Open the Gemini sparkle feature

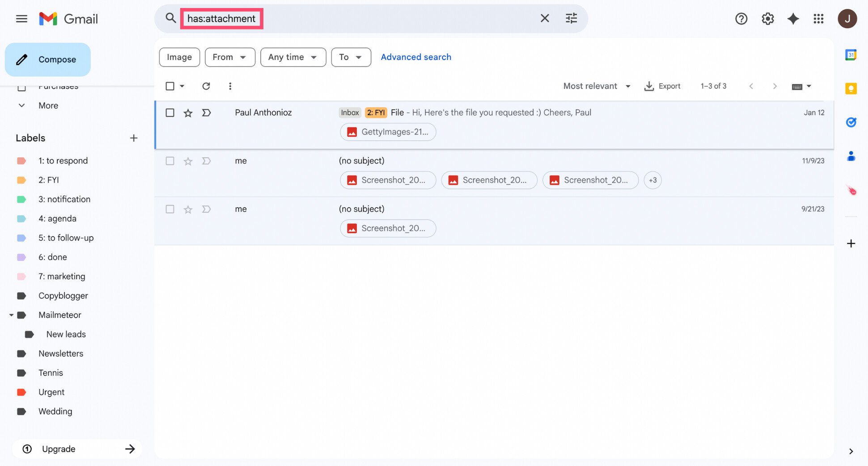(793, 18)
